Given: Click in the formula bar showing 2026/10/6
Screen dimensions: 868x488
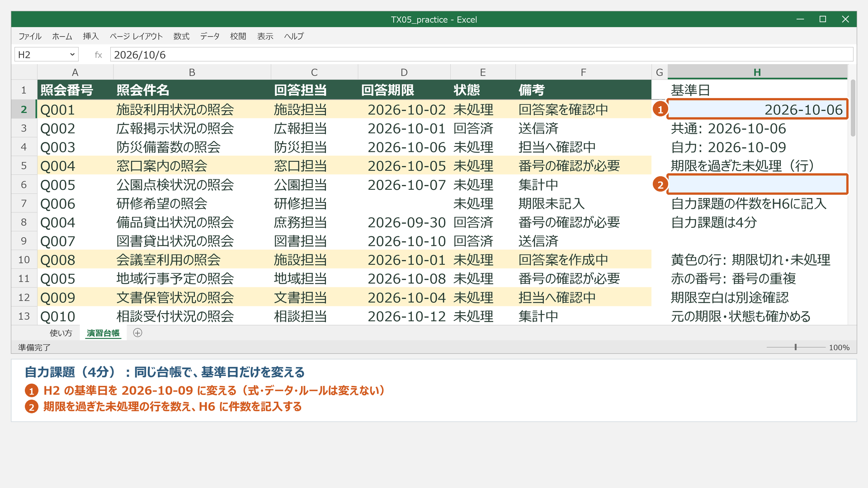Looking at the screenshot, I should 481,55.
